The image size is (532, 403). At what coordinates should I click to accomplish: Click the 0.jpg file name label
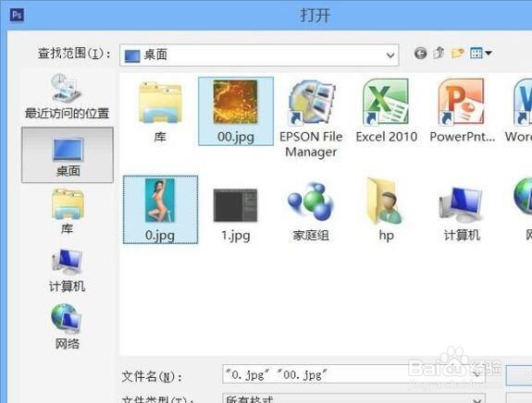click(160, 235)
